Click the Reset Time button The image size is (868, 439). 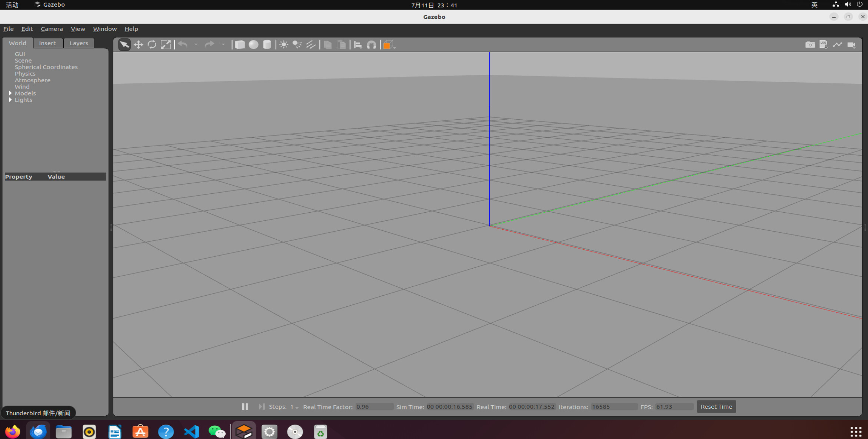716,407
